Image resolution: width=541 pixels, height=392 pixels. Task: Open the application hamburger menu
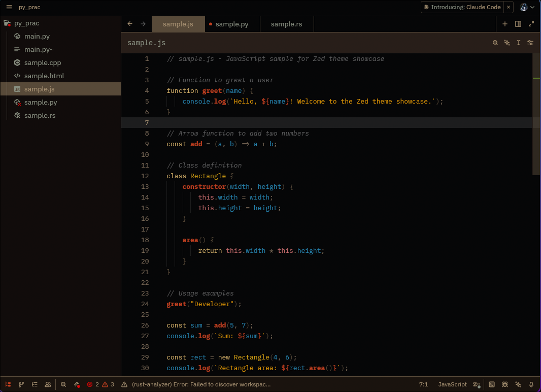(x=9, y=7)
